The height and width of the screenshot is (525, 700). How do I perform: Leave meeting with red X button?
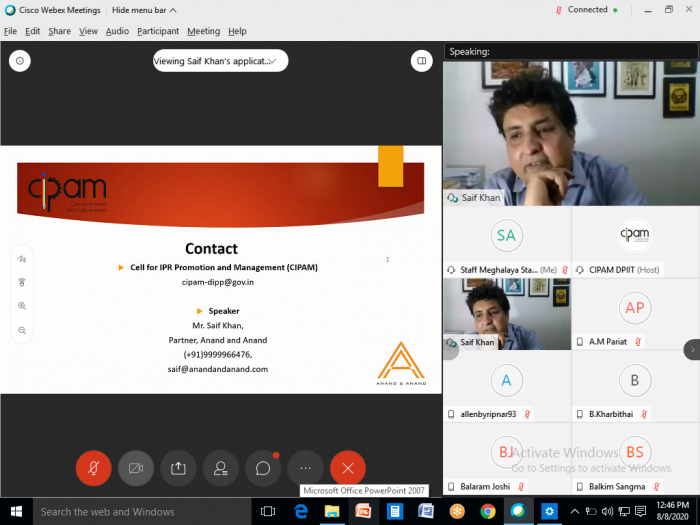[348, 468]
